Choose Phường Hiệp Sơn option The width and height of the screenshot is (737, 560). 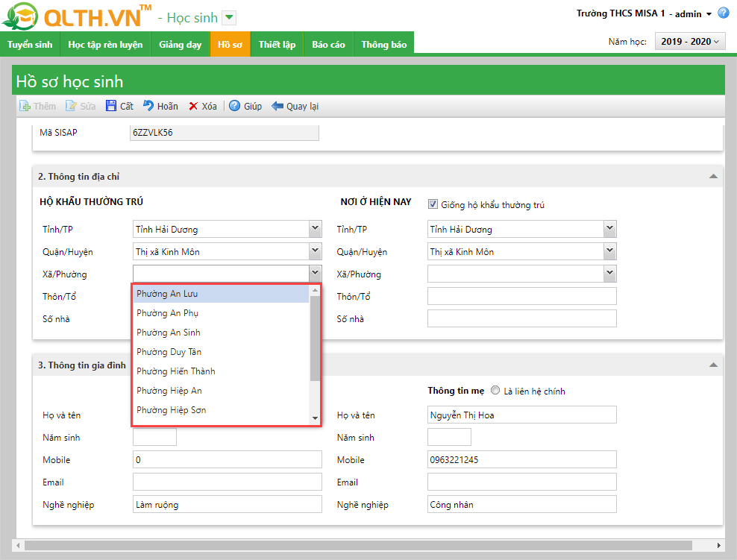221,409
